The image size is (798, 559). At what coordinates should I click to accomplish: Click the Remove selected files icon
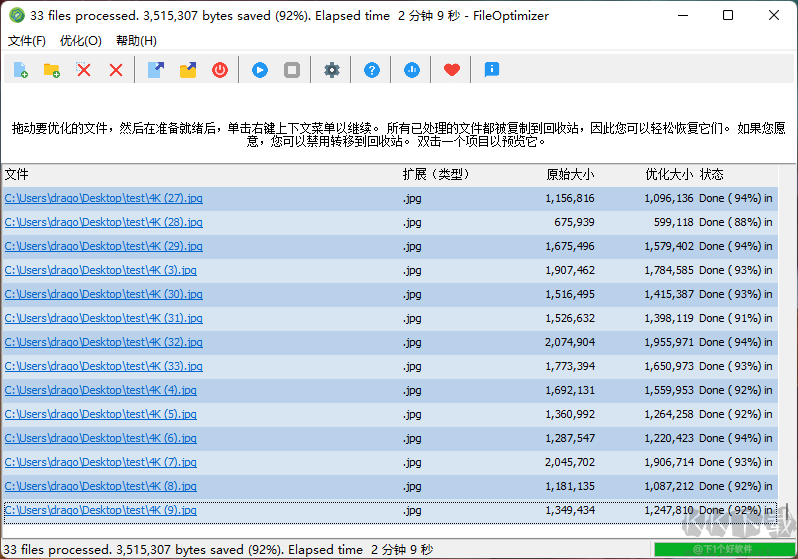(84, 70)
